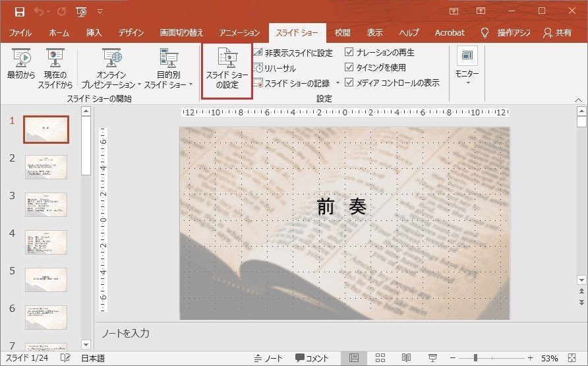
Task: Click オンライン プレゼンテーション icon
Action: [112, 59]
